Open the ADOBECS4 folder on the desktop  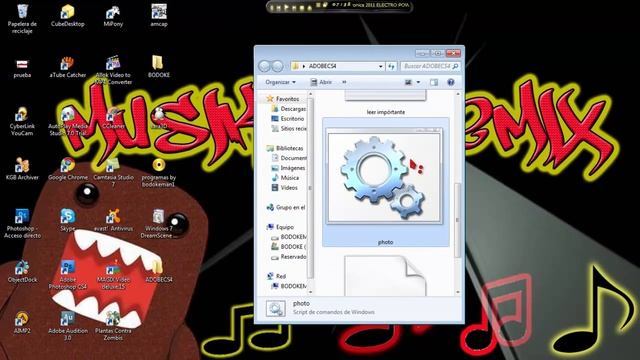pyautogui.click(x=159, y=271)
